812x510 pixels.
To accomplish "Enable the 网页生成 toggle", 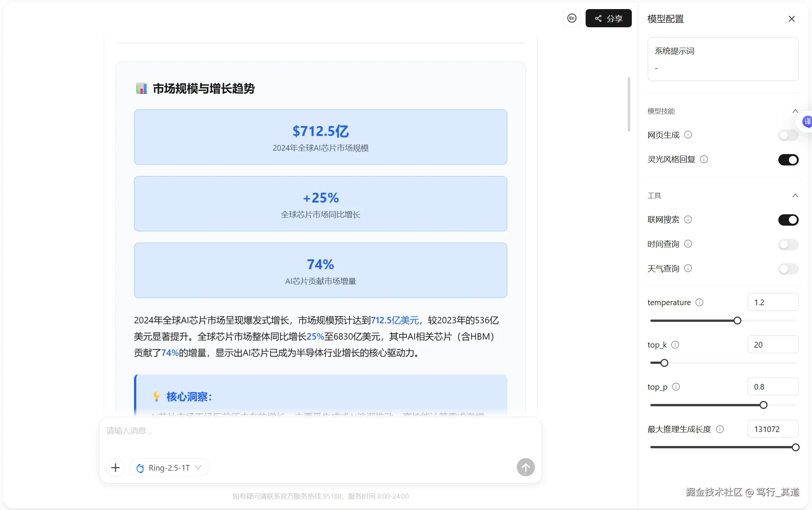I will tap(788, 135).
